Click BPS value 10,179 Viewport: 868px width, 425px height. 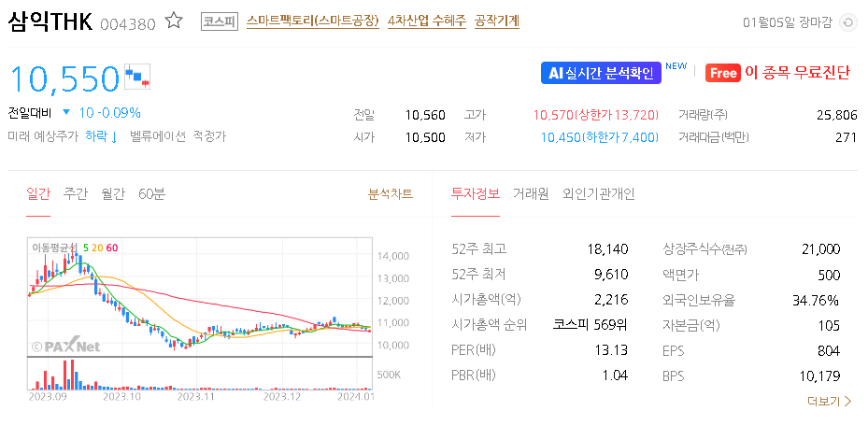click(819, 376)
